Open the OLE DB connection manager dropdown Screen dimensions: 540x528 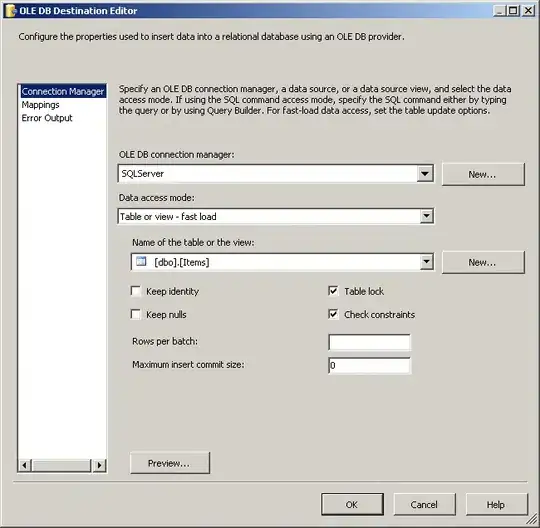pyautogui.click(x=425, y=174)
